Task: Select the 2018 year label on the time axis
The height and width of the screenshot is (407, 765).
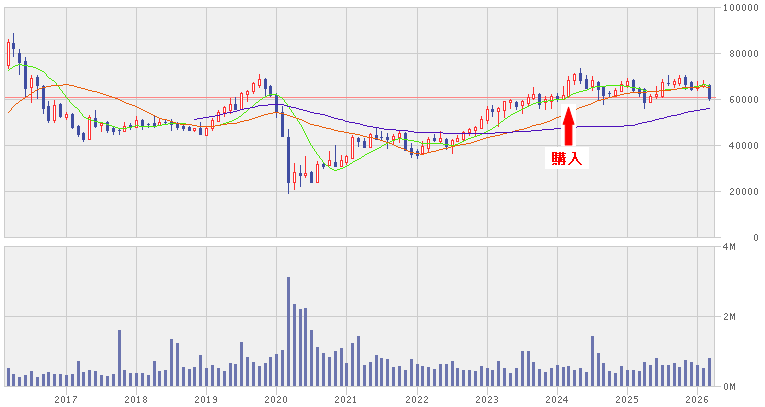Action: point(136,399)
